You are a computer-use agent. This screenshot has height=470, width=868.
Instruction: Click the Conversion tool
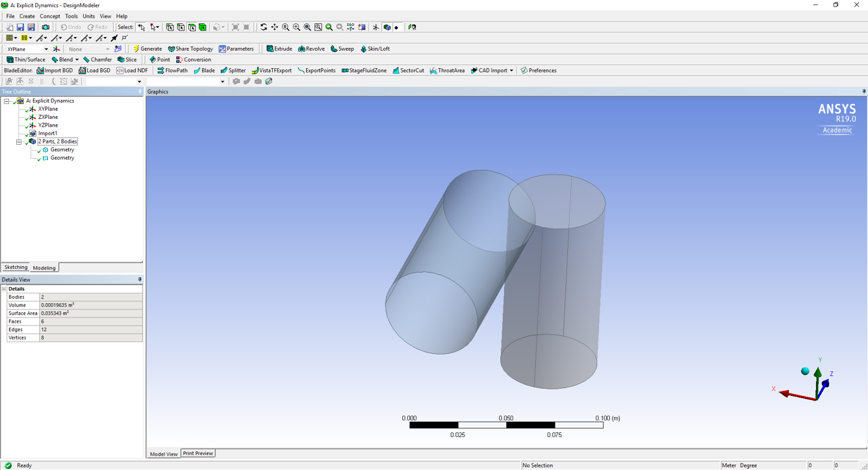[x=193, y=60]
